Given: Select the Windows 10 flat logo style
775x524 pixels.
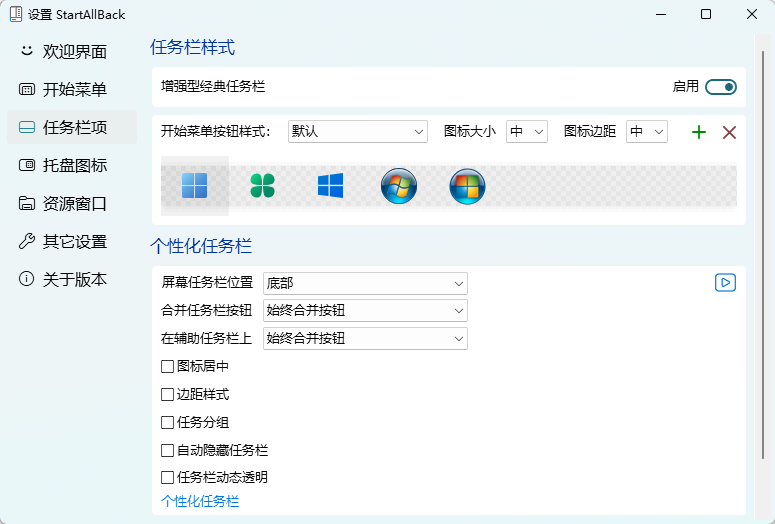Looking at the screenshot, I should (x=330, y=186).
